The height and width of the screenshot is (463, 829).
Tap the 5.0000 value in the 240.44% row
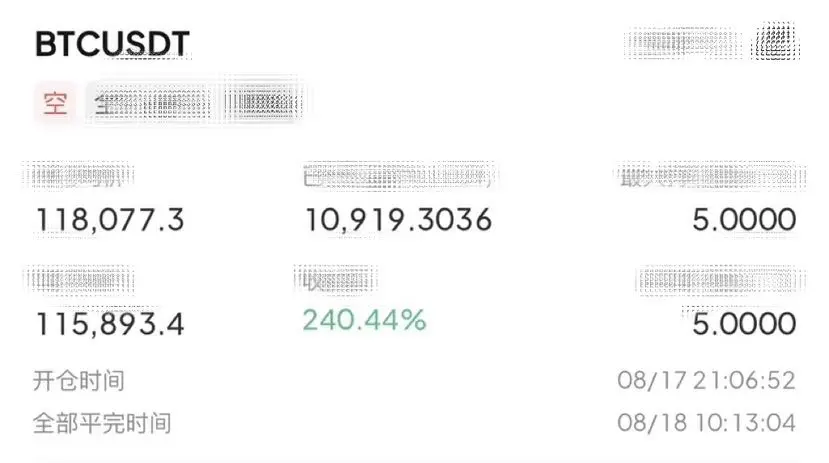click(x=744, y=323)
